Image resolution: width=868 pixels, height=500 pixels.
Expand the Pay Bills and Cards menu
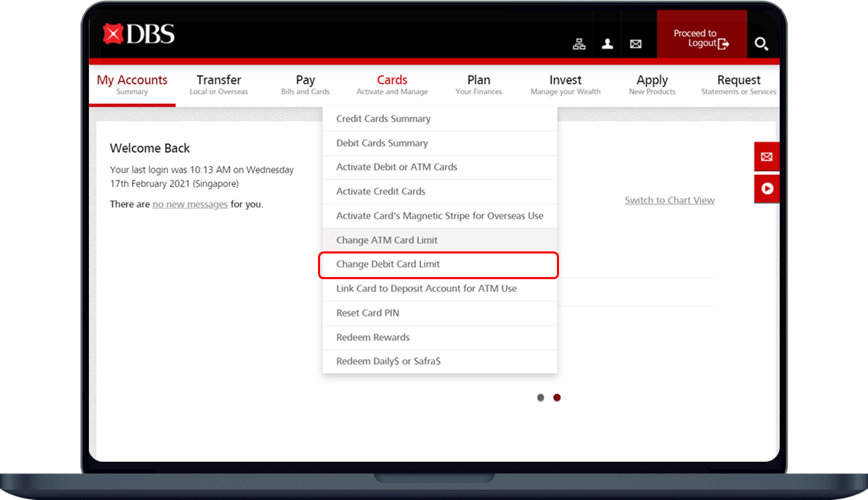point(306,85)
